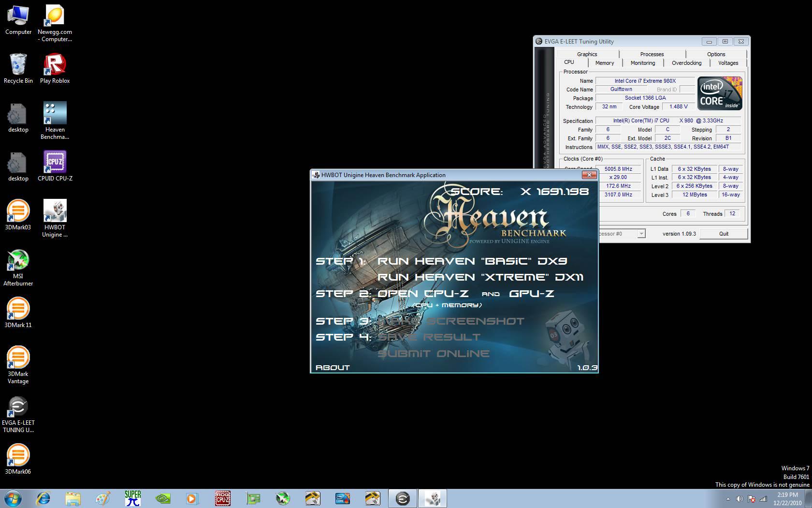The width and height of the screenshot is (812, 508).
Task: Open Paint from the taskbar
Action: [103, 498]
